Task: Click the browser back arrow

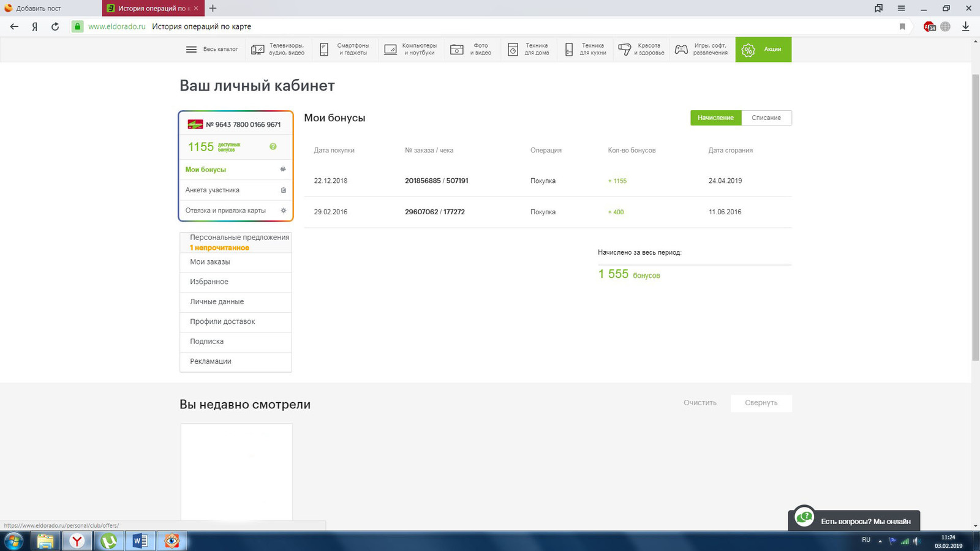Action: pos(14,26)
